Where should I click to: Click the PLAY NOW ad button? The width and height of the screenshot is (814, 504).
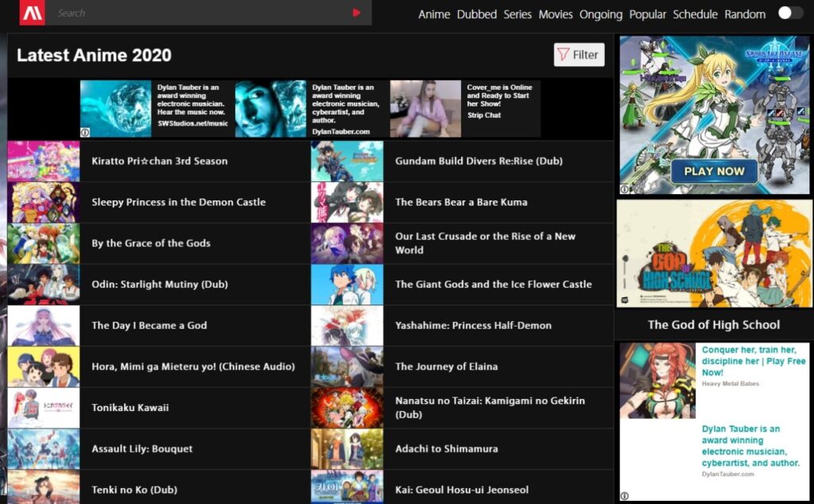714,172
